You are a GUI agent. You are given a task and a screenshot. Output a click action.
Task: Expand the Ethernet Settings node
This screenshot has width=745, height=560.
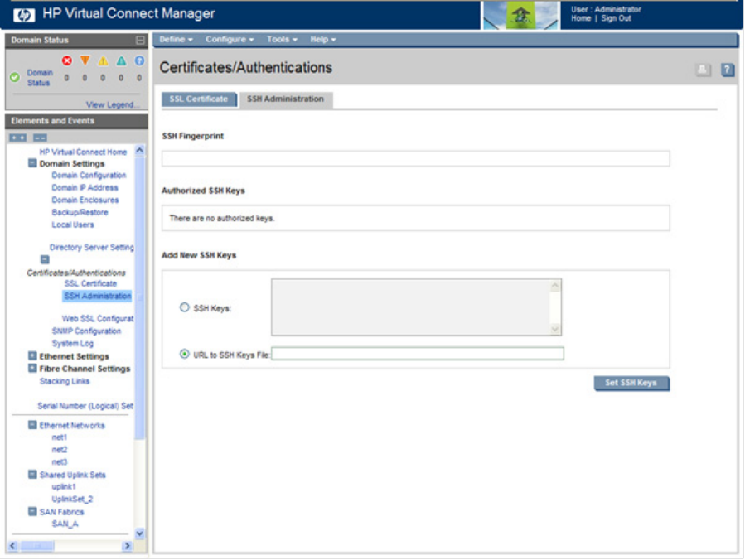tap(32, 355)
